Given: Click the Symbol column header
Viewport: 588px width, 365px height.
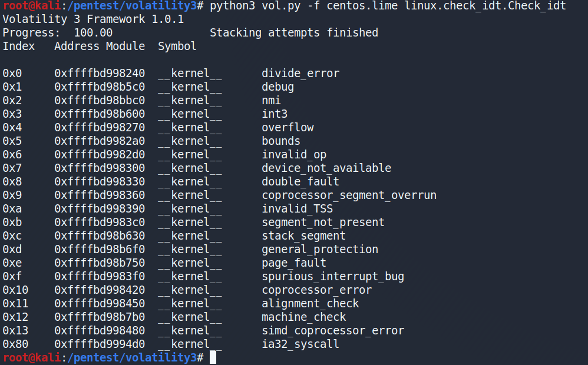Looking at the screenshot, I should tap(177, 46).
